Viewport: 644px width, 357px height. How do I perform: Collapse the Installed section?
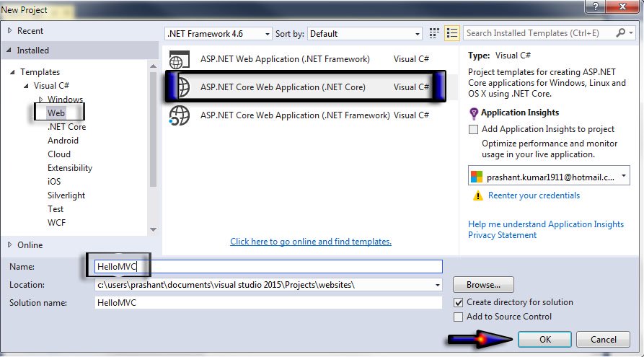click(9, 50)
